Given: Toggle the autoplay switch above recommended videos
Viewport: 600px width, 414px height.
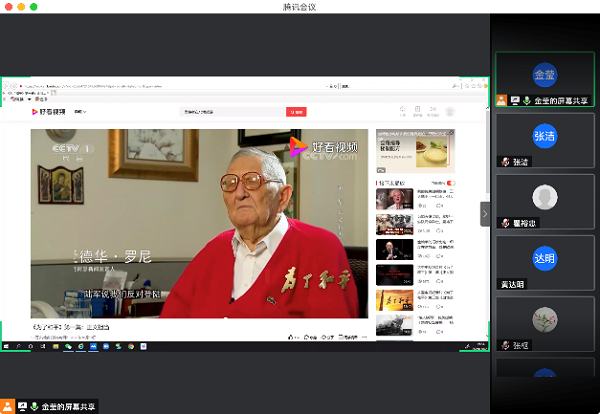Looking at the screenshot, I should 451,183.
